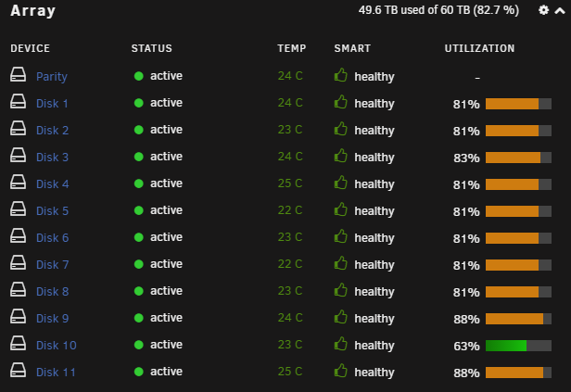Click the healthy label for Disk 7

[374, 265]
